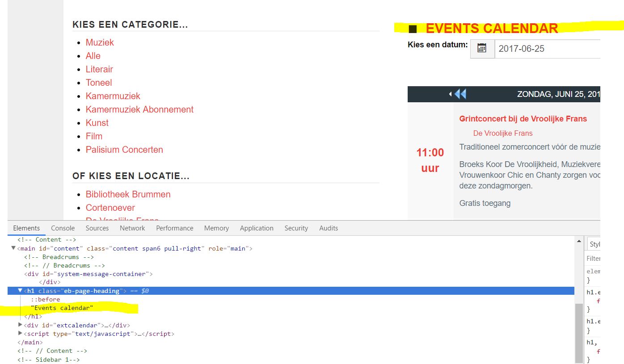Open the calendar date picker icon

tap(482, 49)
